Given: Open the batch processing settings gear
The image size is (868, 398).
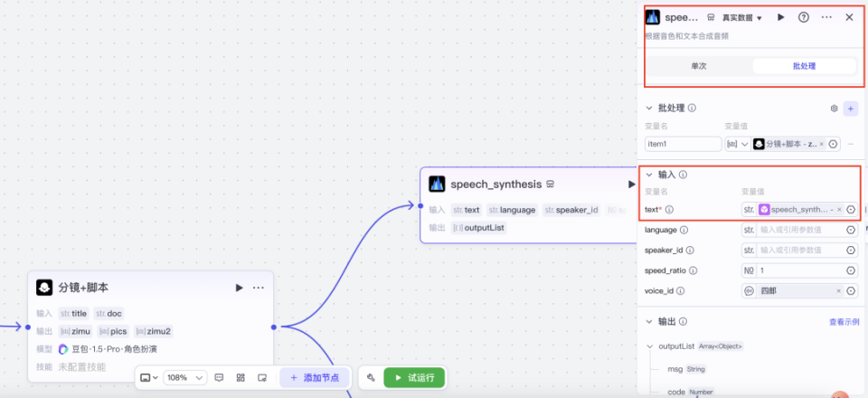Looking at the screenshot, I should coord(834,109).
